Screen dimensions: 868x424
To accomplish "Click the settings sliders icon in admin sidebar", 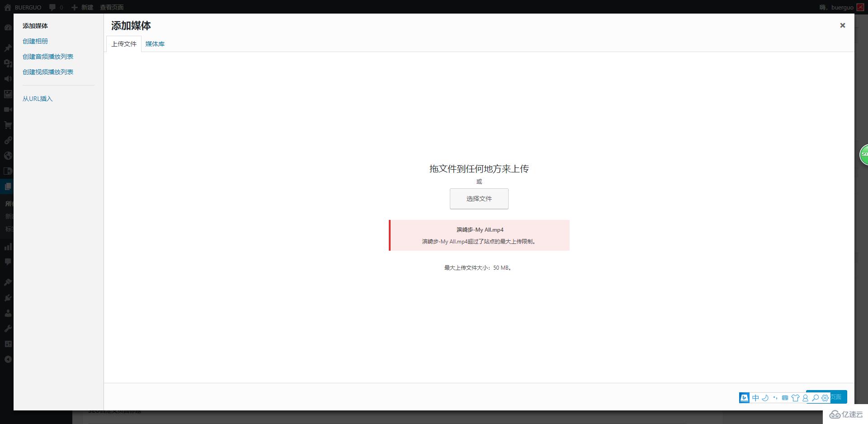I will pos(8,344).
